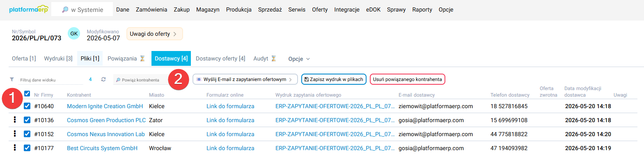The height and width of the screenshot is (160, 644).
Task: Open Link do formularza for Best Circuits
Action: click(230, 148)
